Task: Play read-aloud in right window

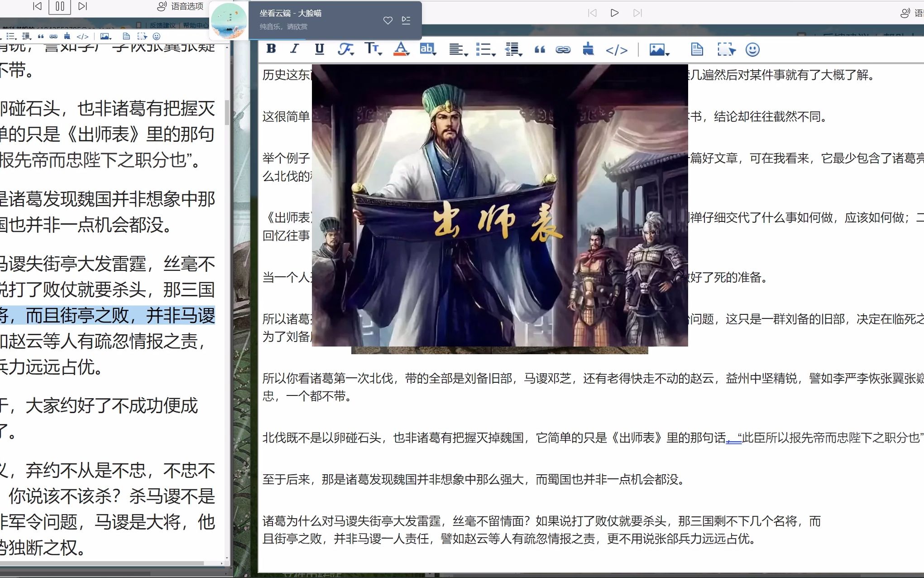Action: point(614,13)
